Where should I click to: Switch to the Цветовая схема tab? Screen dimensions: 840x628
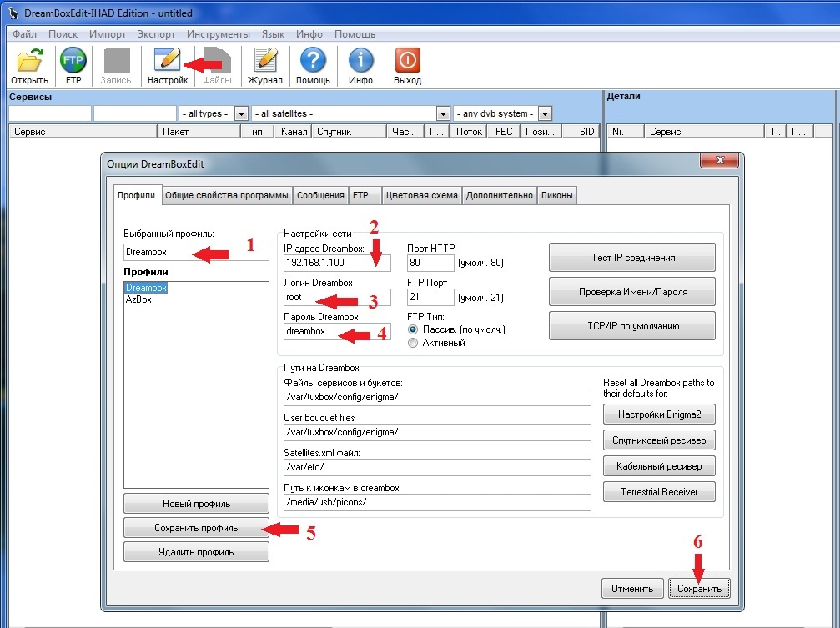(421, 196)
